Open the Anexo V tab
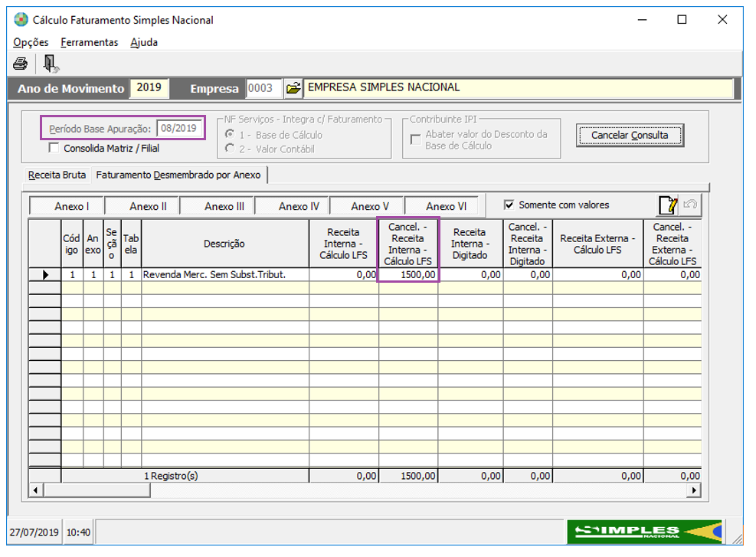Viewport: 756px width, 557px height. pos(368,206)
